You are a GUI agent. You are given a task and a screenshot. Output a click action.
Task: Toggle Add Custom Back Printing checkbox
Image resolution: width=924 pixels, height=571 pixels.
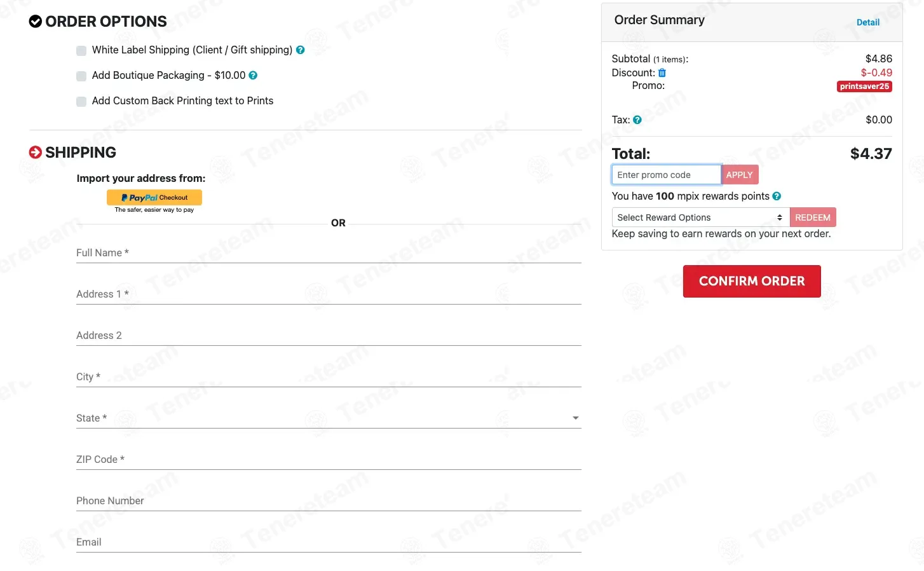(81, 102)
